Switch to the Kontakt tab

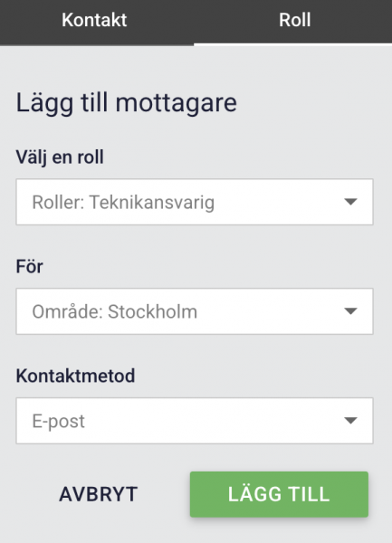pos(94,20)
